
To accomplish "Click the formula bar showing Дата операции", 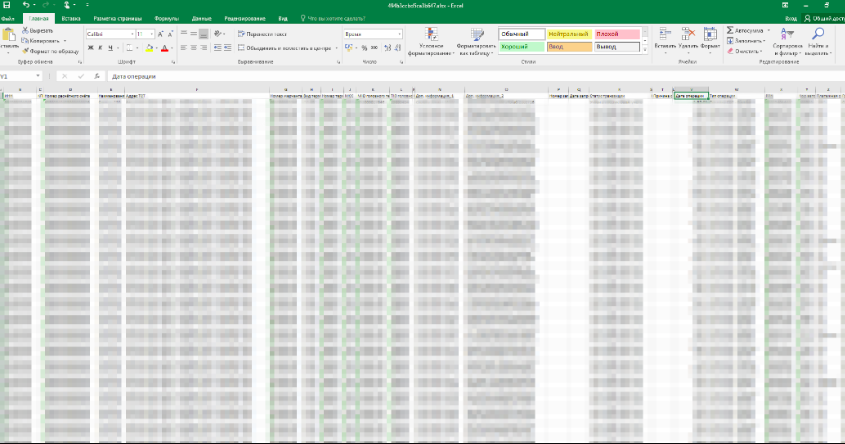I will click(x=474, y=77).
